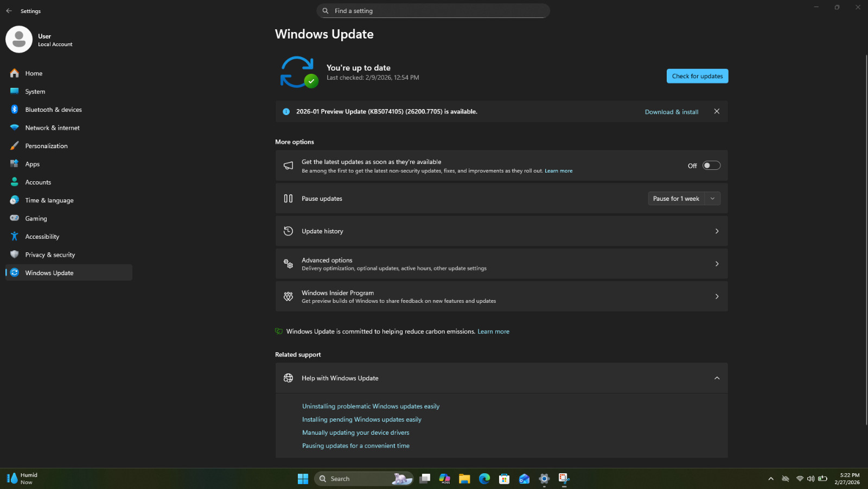Open the Home settings page

(x=69, y=73)
